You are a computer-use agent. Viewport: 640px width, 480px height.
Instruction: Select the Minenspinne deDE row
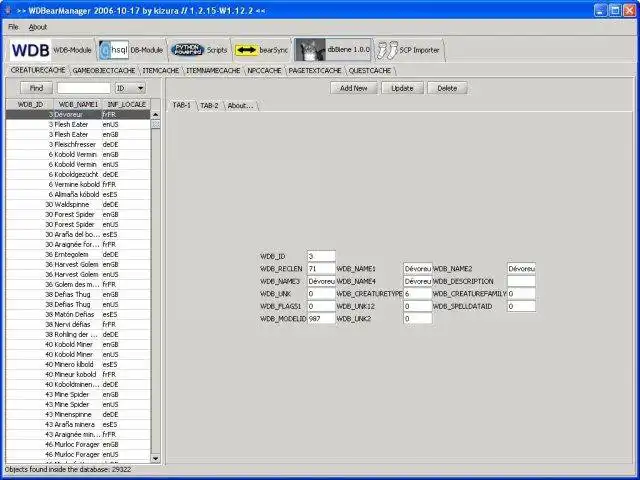[78, 414]
